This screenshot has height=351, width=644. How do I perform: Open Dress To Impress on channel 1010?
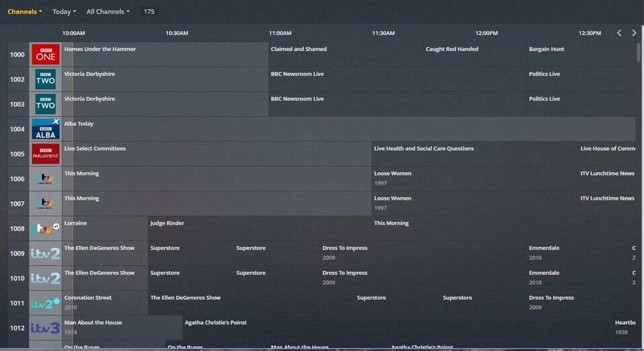pyautogui.click(x=424, y=278)
